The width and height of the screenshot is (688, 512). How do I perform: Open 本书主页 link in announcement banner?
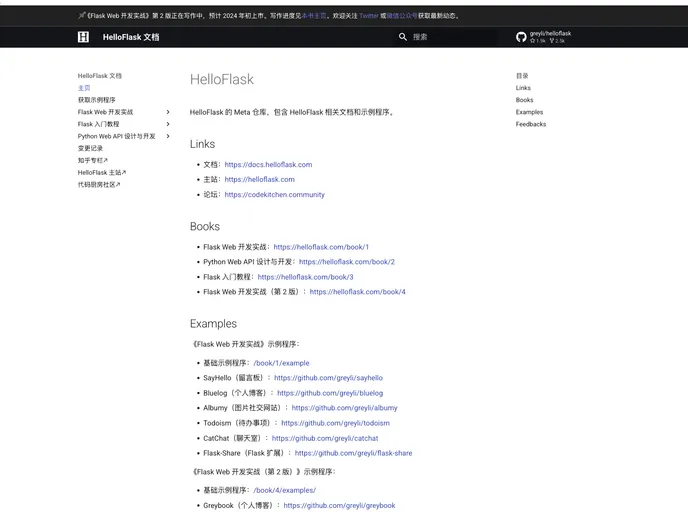(x=314, y=16)
